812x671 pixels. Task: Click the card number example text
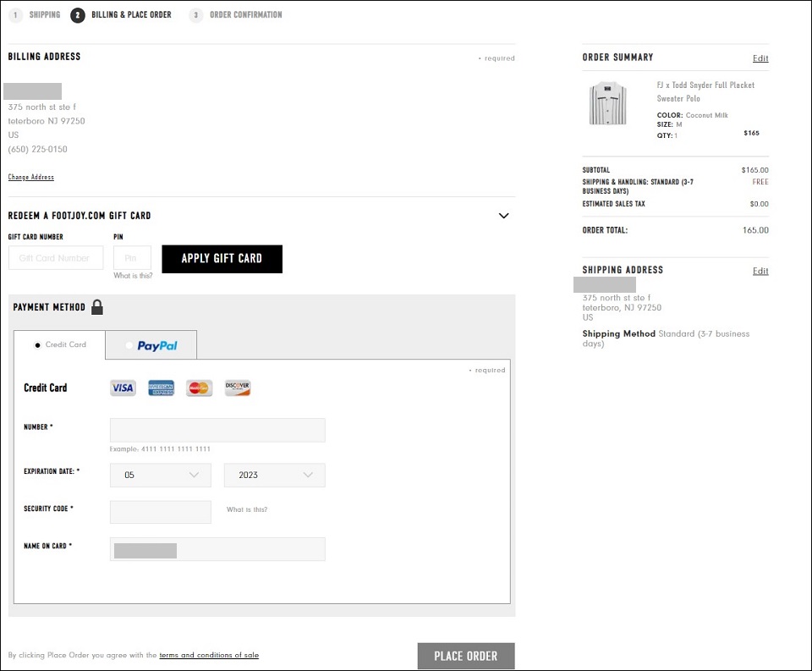[x=160, y=448]
